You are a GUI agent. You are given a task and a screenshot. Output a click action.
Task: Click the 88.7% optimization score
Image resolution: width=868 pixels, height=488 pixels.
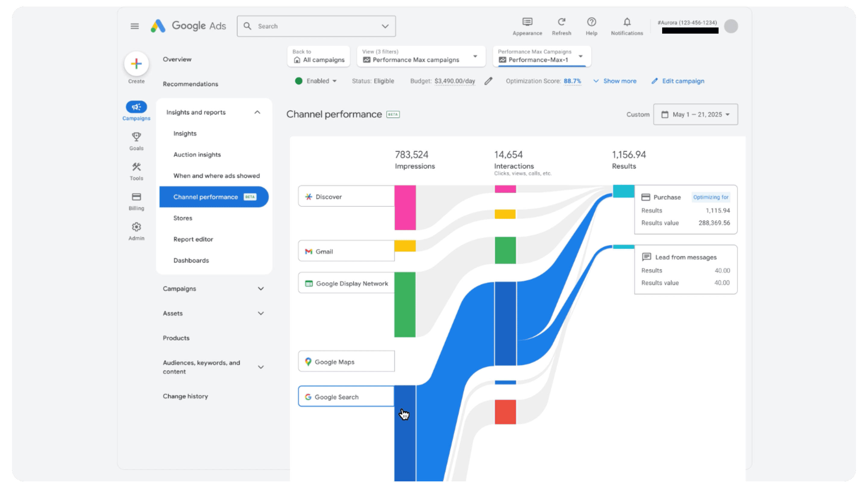tap(572, 81)
